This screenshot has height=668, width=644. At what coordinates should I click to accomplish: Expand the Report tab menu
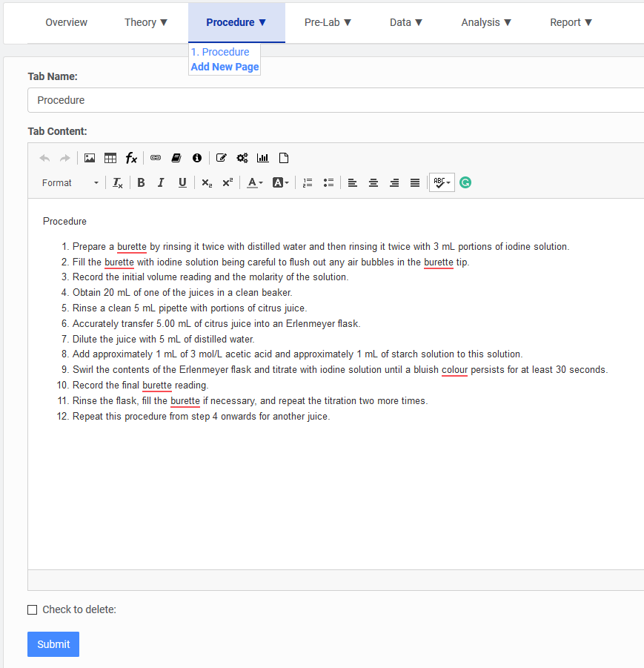[x=571, y=22]
